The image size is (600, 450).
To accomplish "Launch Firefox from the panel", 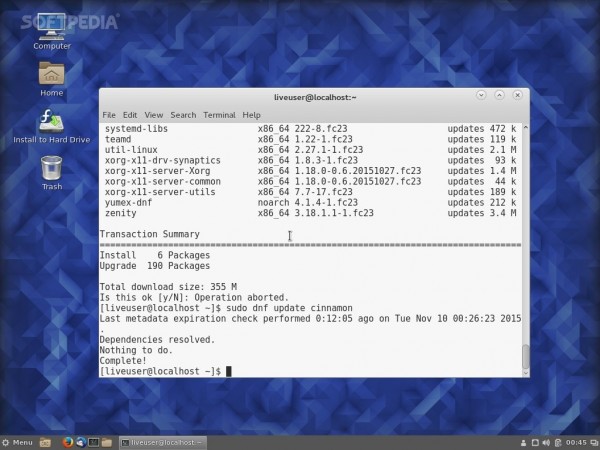I will (68, 442).
